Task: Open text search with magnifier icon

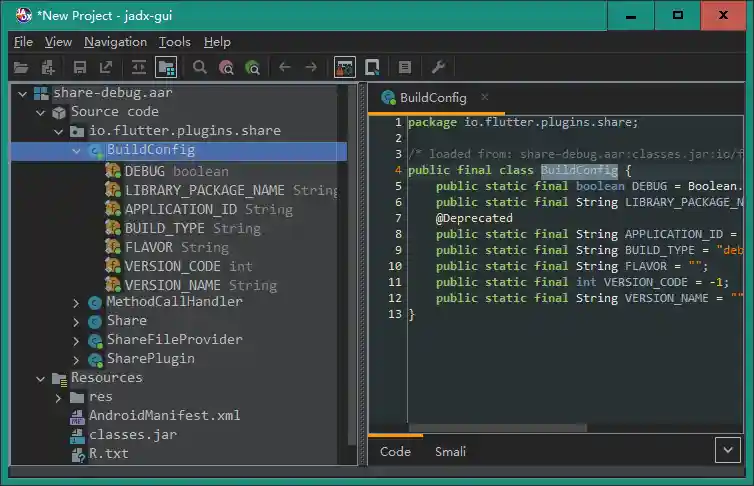Action: pyautogui.click(x=200, y=67)
